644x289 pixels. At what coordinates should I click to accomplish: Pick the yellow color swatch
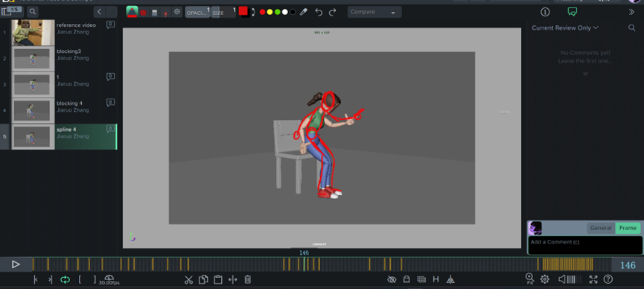[x=270, y=12]
